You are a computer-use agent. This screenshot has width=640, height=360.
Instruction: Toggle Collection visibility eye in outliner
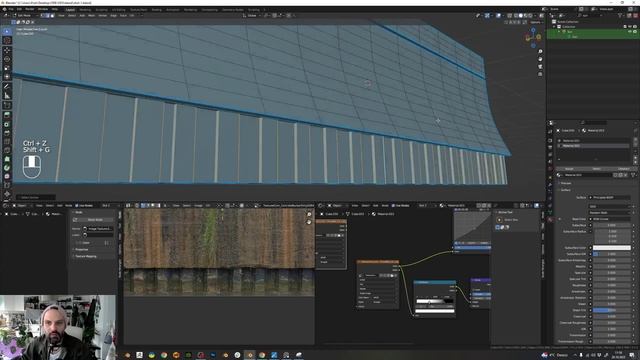tap(629, 27)
